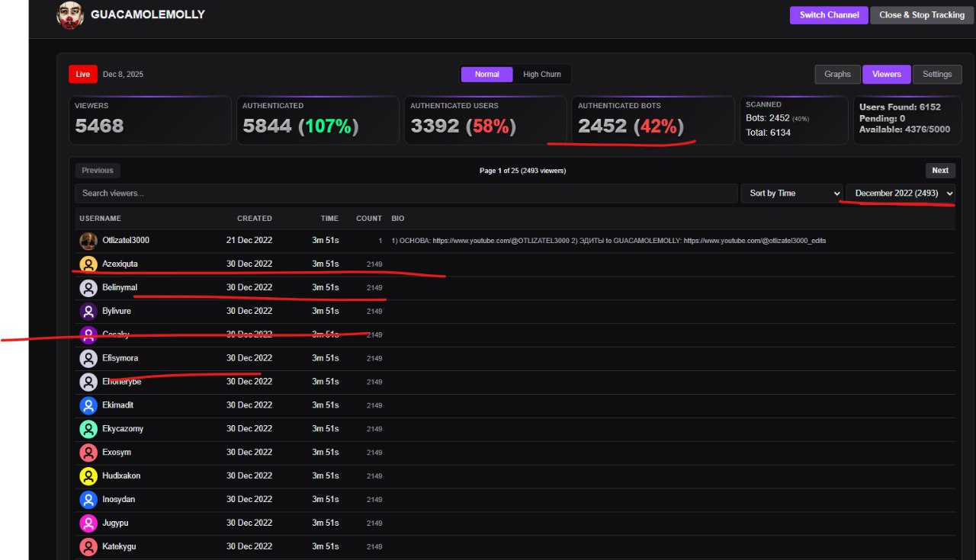Screen dimensions: 976x560
Task: Open the Graphs tab
Action: (x=837, y=74)
